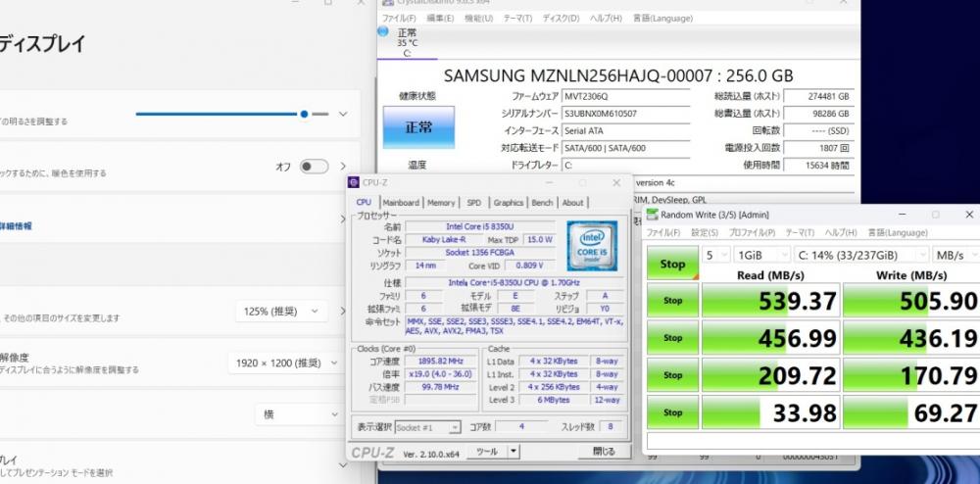Switch to the About tab in CPU-Z
The height and width of the screenshot is (484, 980).
[572, 203]
